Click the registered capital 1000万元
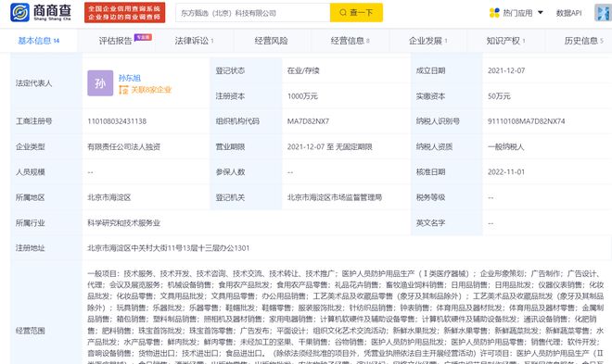Screen dimensions: 612x364 tap(302, 96)
